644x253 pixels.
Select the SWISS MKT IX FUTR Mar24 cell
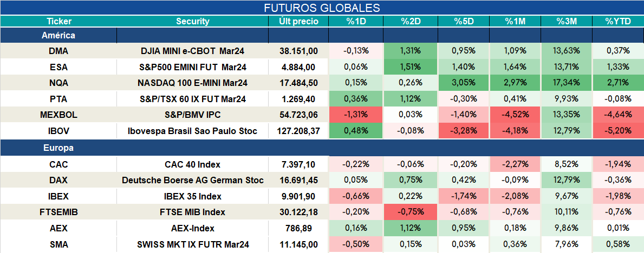point(193,245)
